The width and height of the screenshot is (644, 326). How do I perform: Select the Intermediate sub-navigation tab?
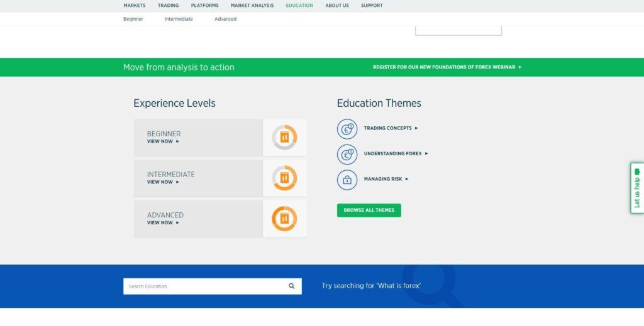click(179, 19)
